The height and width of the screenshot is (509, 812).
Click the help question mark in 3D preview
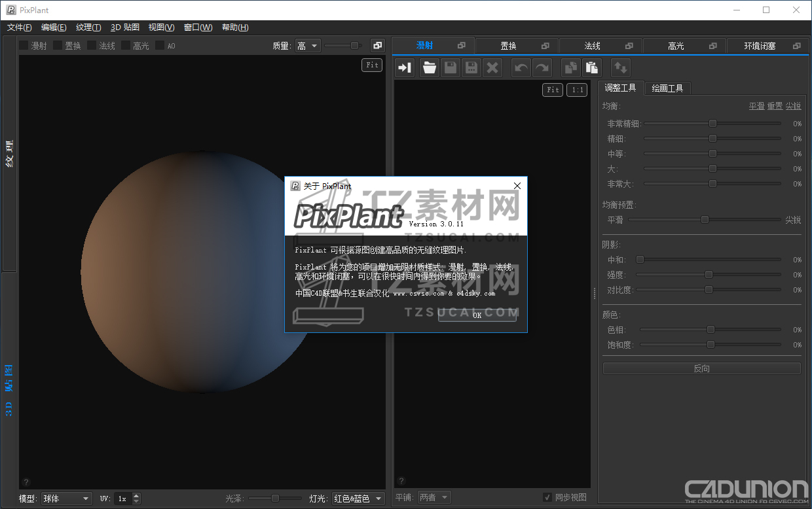click(x=26, y=482)
